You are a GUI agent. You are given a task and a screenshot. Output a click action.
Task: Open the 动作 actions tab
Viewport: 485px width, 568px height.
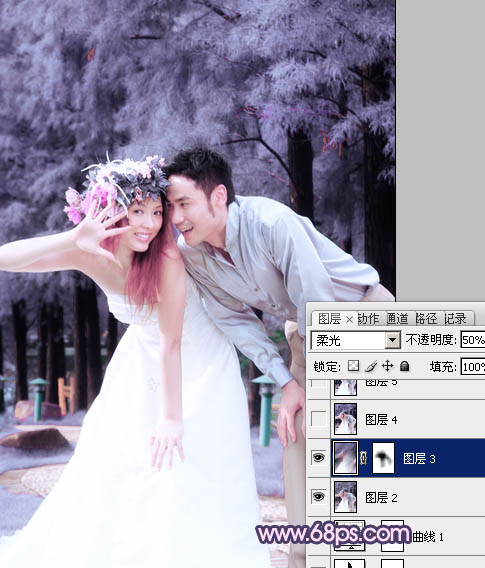coord(368,319)
